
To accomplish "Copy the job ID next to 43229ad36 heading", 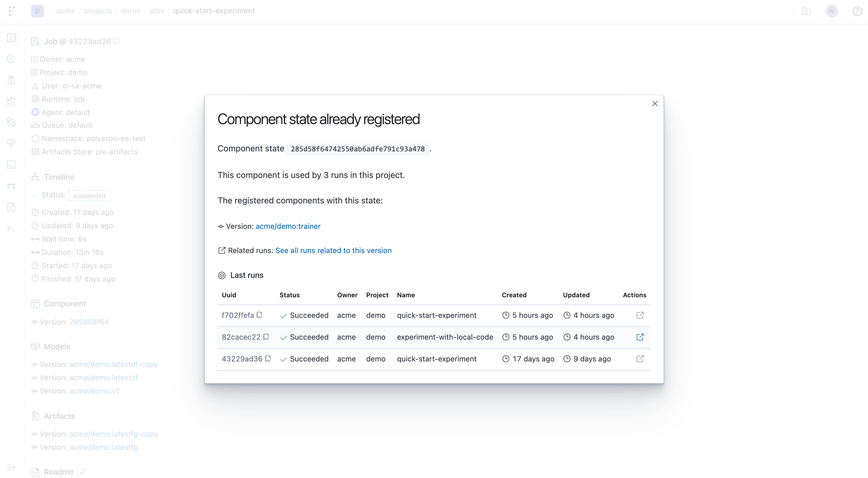I will (x=116, y=41).
